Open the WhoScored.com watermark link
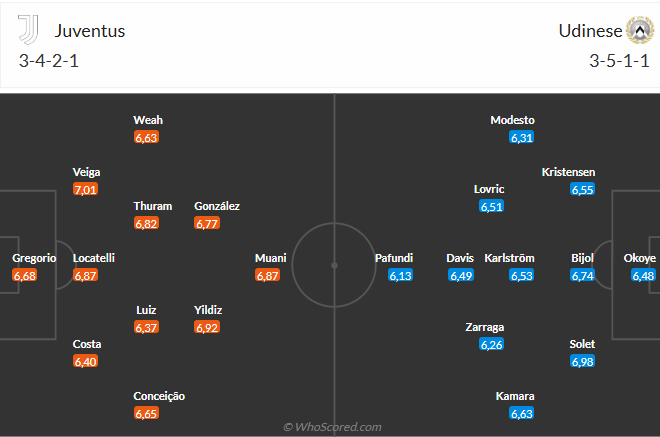 click(331, 427)
